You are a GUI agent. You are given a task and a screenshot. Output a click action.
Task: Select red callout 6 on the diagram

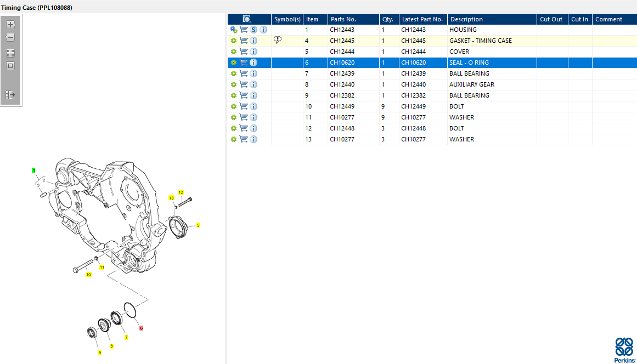[142, 328]
